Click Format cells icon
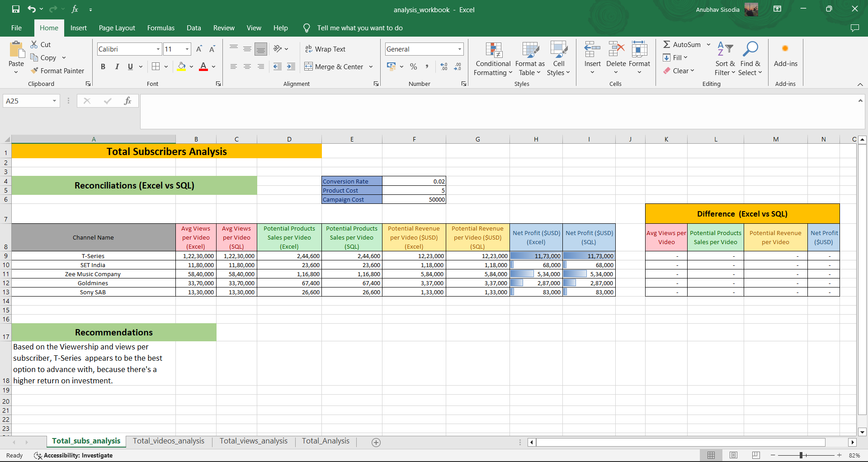 639,49
